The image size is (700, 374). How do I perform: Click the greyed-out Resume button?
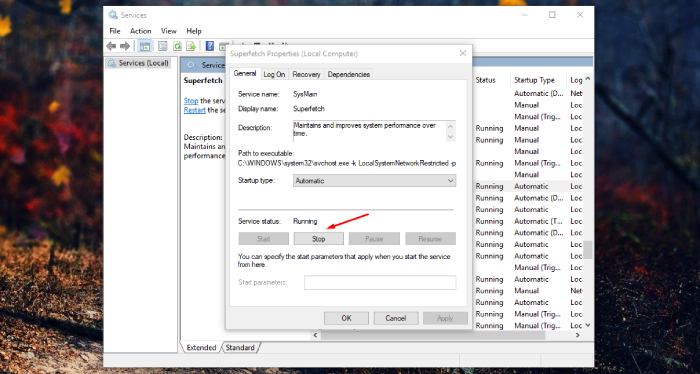[x=430, y=239]
